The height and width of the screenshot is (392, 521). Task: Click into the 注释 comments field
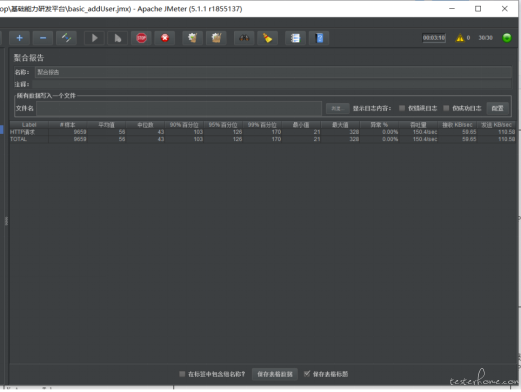pos(272,84)
